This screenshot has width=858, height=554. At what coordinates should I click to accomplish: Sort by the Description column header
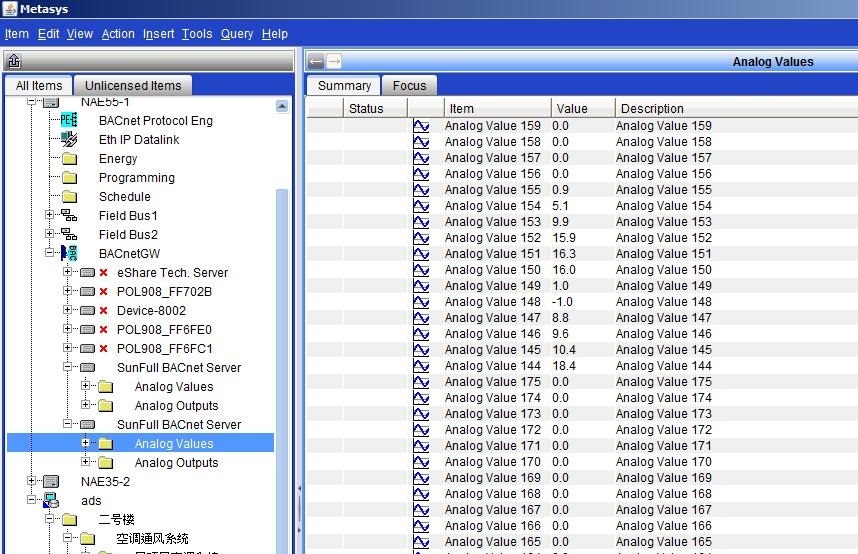pyautogui.click(x=737, y=108)
